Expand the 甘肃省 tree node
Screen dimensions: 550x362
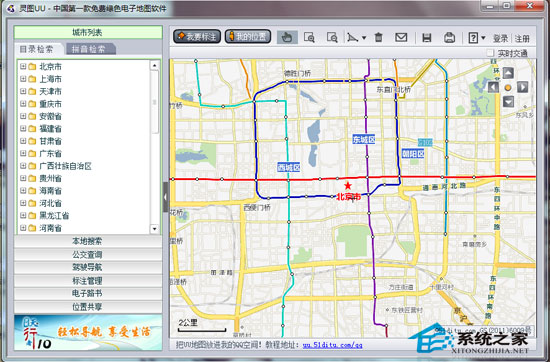23,141
